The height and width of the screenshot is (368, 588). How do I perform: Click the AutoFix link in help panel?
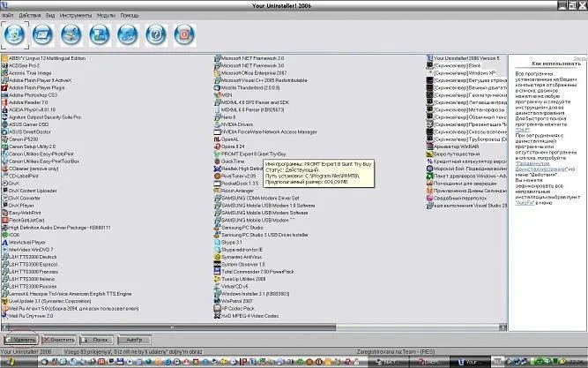pyautogui.click(x=525, y=203)
